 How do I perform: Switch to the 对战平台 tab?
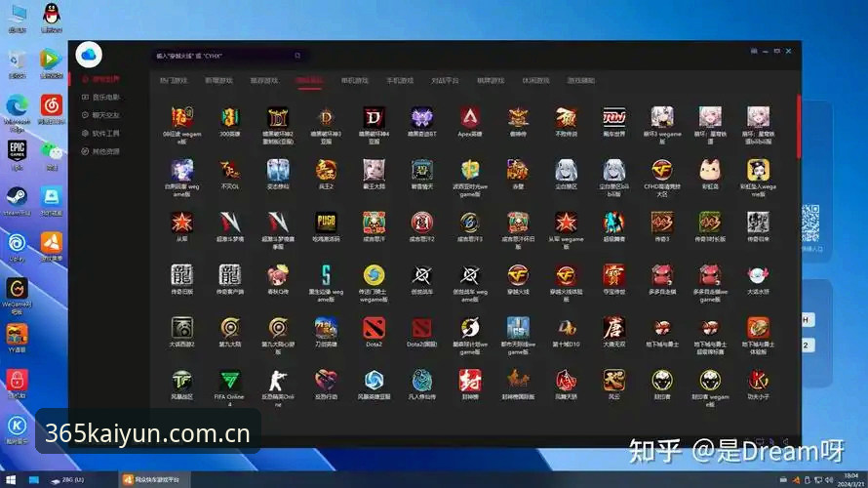coord(445,80)
